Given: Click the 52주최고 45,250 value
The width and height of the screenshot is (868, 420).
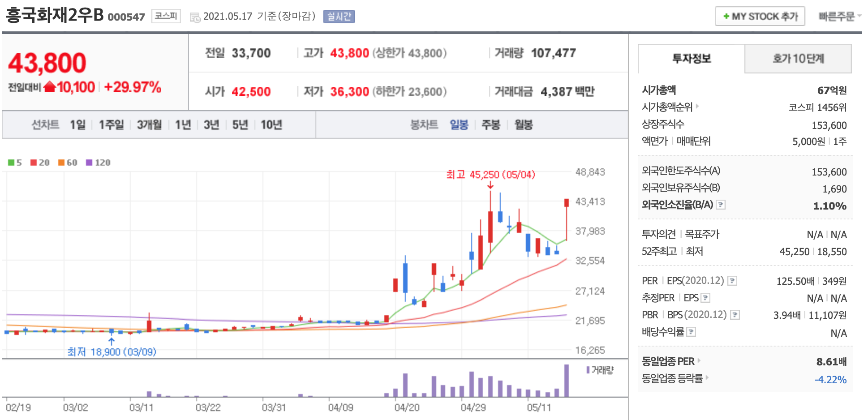Looking at the screenshot, I should point(795,252).
